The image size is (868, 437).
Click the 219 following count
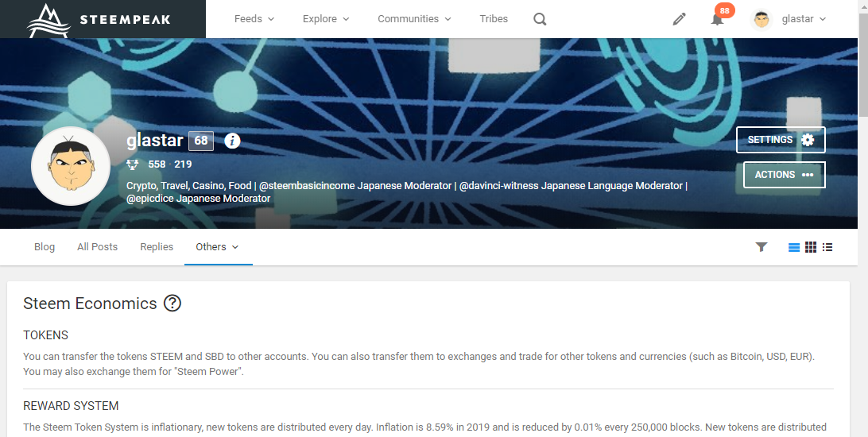[184, 164]
